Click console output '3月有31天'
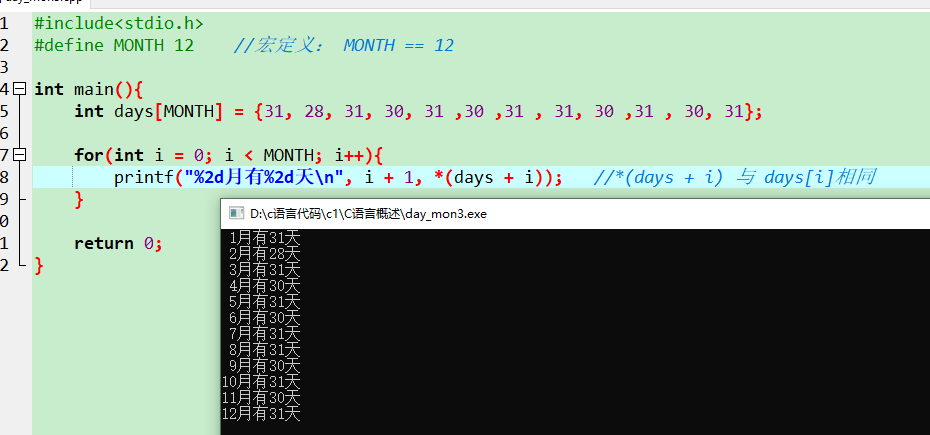Image resolution: width=930 pixels, height=435 pixels. pos(265,271)
